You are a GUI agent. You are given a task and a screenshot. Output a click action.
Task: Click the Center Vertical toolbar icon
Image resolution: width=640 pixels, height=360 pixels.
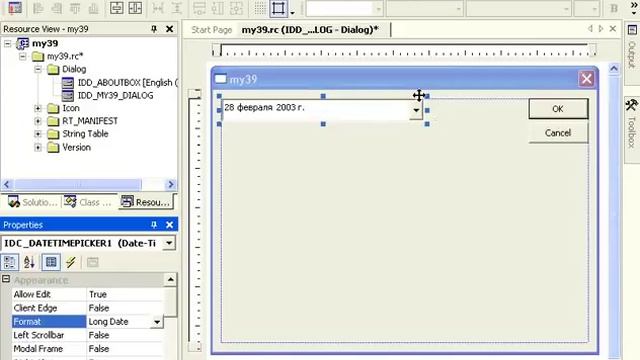(116, 8)
